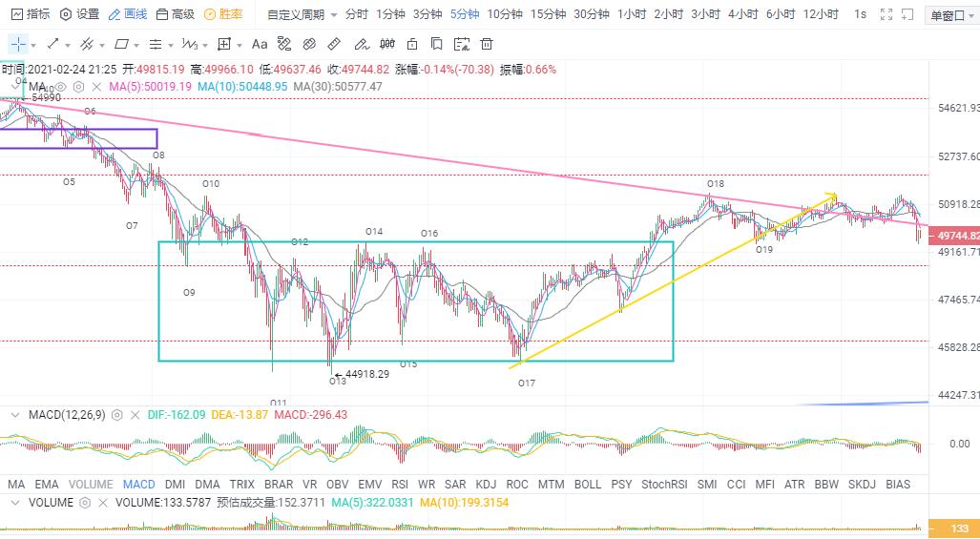Delete drawings with the trash icon
The image size is (980, 539).
[x=487, y=44]
